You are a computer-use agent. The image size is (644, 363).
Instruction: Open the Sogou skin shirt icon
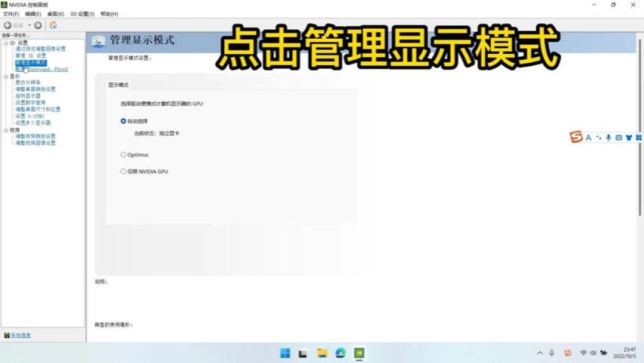point(628,138)
